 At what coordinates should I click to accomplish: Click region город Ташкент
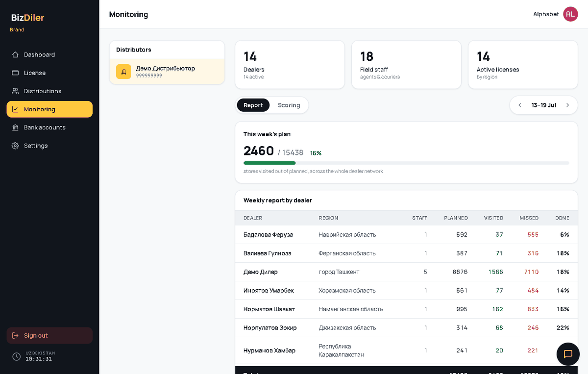(x=339, y=272)
